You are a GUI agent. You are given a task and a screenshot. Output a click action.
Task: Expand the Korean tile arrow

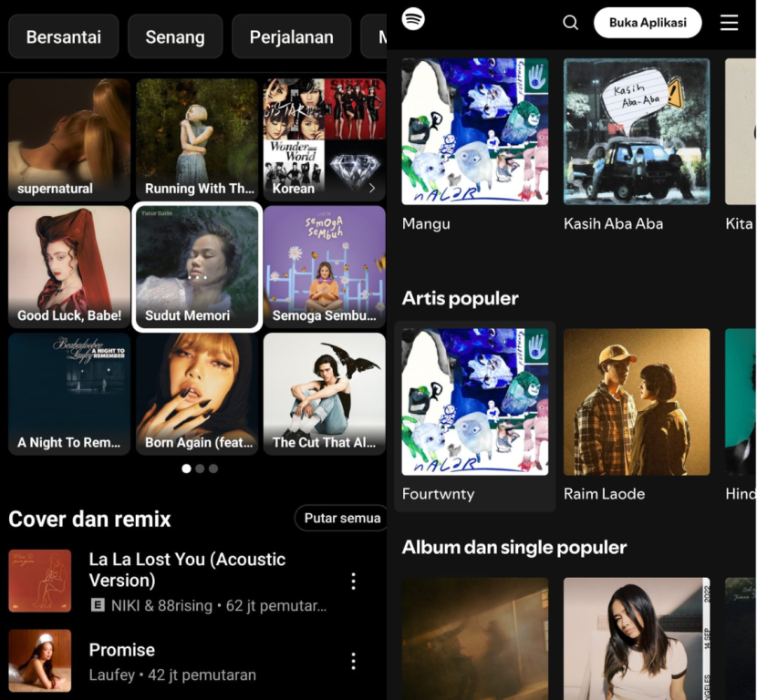(x=371, y=189)
